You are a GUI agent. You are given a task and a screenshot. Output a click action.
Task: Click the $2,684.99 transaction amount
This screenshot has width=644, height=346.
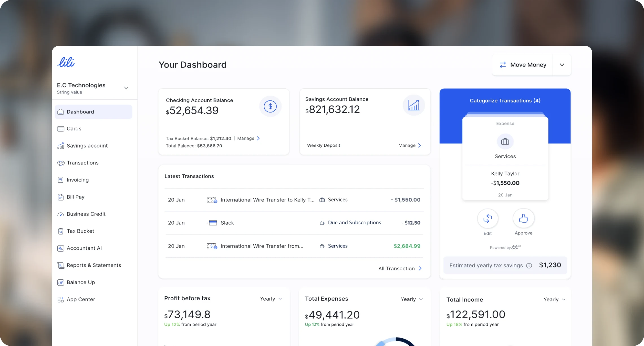point(407,246)
